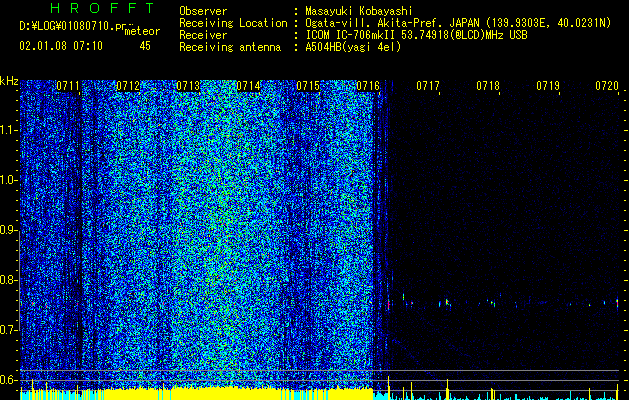Click the 0.7 kHz frequency tick label

click(x=8, y=330)
